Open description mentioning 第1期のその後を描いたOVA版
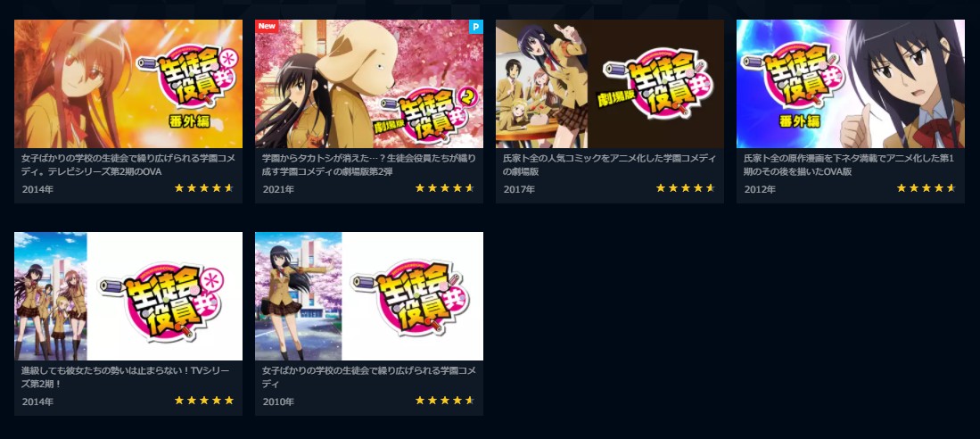The width and height of the screenshot is (980, 439). pos(850,164)
